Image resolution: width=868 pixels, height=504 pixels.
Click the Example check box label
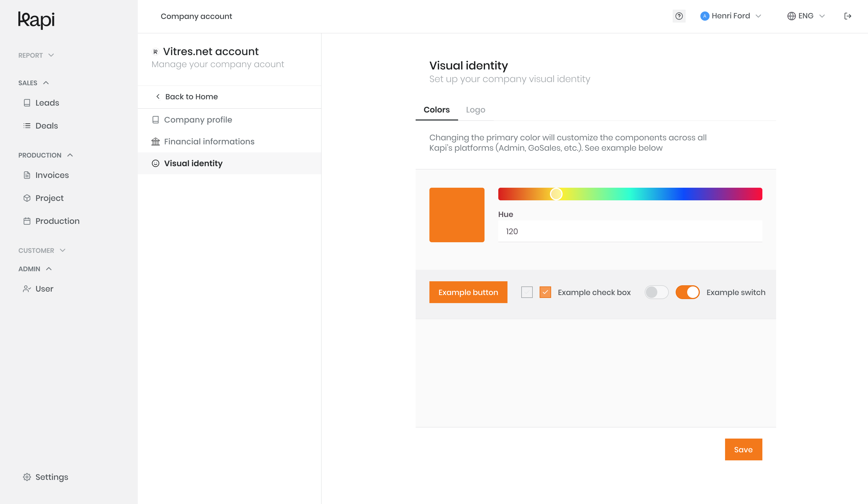click(594, 292)
